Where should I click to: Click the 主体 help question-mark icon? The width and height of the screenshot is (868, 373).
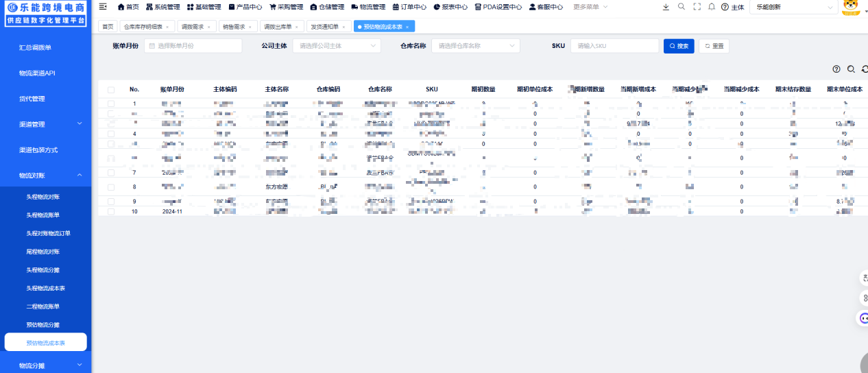[x=725, y=7]
